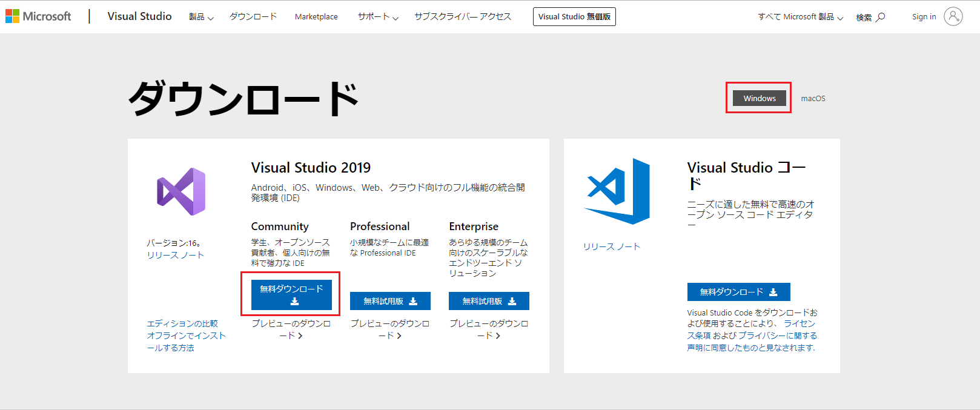Viewport: 980px width, 410px height.
Task: Open Enterprise プレビューのダウンロード link
Action: pos(489,329)
